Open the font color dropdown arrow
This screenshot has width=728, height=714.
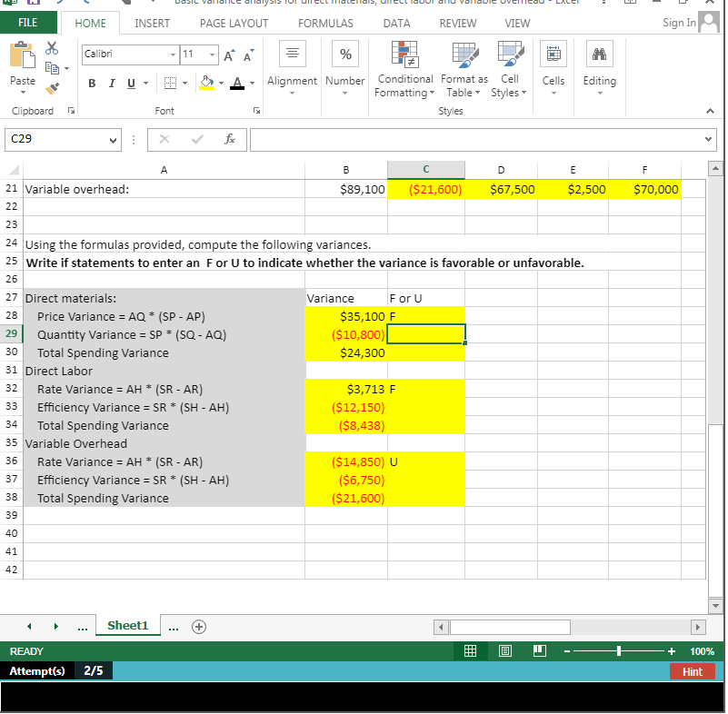pos(252,84)
